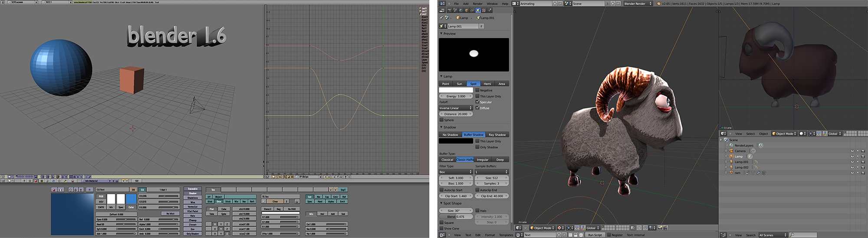Screen dimensions: 868x238
Task: Open the Templates menu in the text editor
Action: (x=506, y=235)
